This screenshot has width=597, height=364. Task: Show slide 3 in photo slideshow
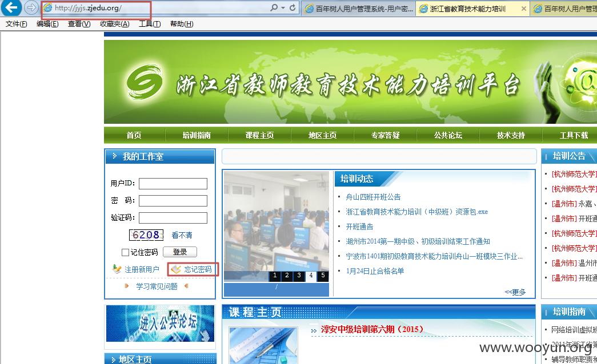[299, 276]
